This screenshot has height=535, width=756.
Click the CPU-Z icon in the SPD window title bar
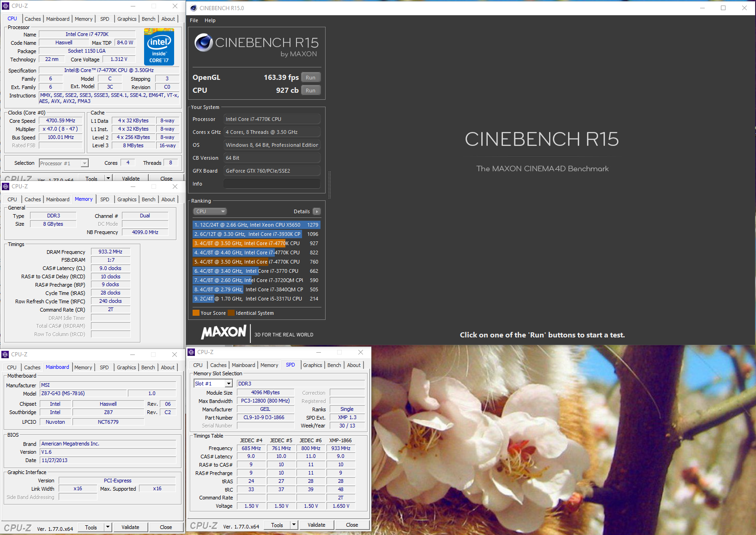(x=191, y=352)
